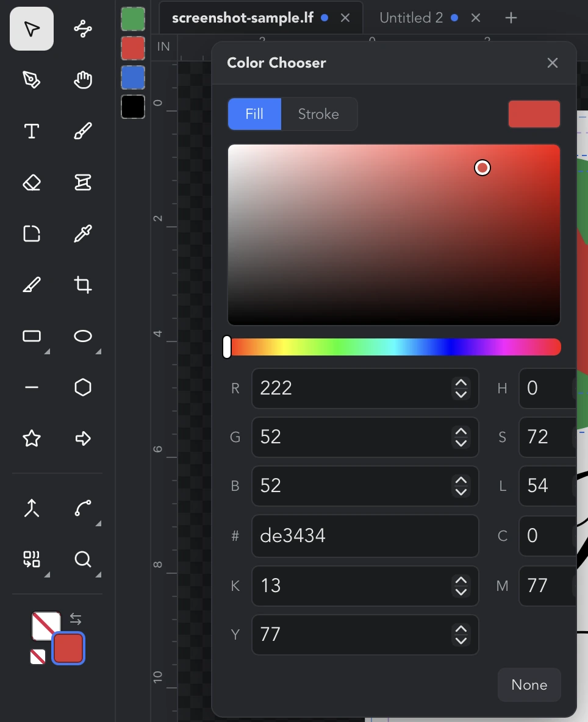The image size is (588, 722).
Task: Decrease the Y value with down arrow
Action: (x=461, y=640)
